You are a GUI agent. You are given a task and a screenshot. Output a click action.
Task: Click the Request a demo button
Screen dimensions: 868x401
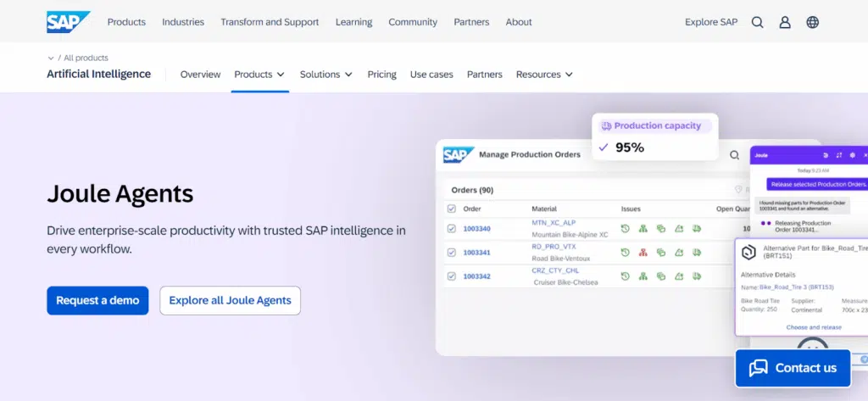(97, 300)
